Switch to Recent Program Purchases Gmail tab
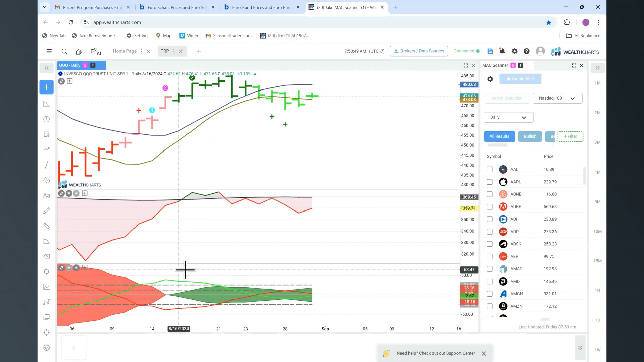Viewport: 644px width, 362px height. 92,7
